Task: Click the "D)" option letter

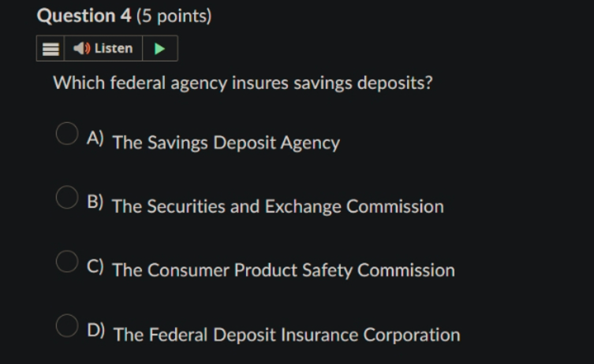Action: tap(95, 330)
